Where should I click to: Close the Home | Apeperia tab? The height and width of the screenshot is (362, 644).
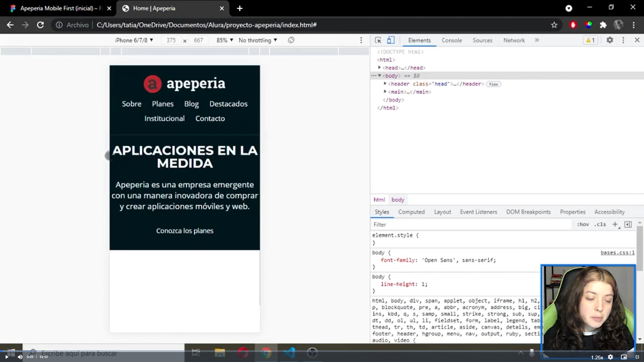click(222, 8)
